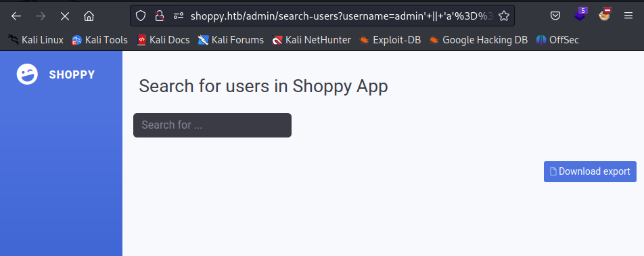
Task: Click the 'Search for users in Shoppy App' heading
Action: [263, 86]
